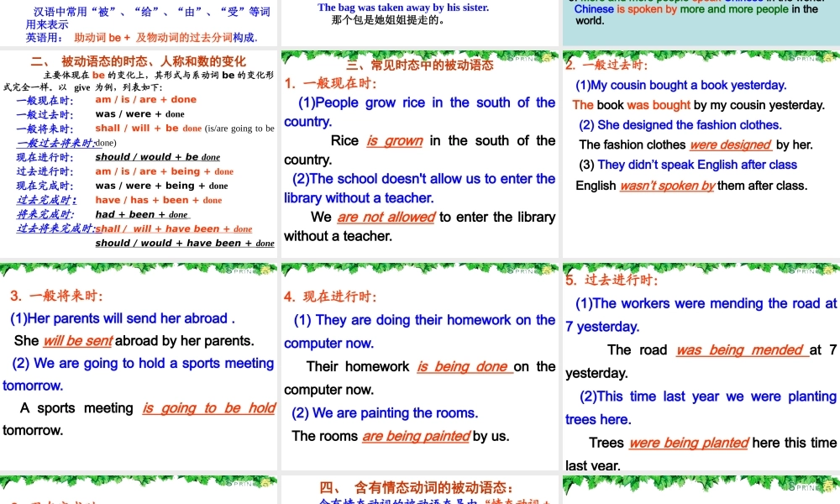Click '(2) We are going to hold a sports meeting'
Viewport: 840px width, 504px height.
click(143, 363)
